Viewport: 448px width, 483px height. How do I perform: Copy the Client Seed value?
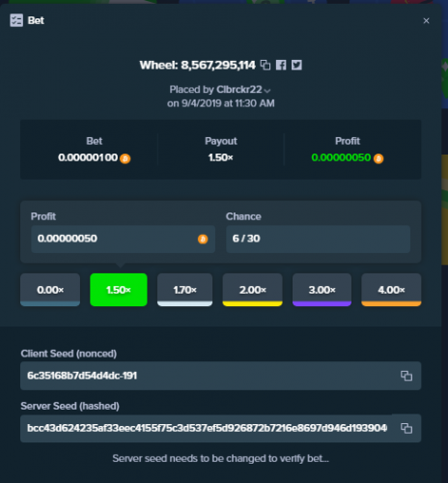click(406, 376)
